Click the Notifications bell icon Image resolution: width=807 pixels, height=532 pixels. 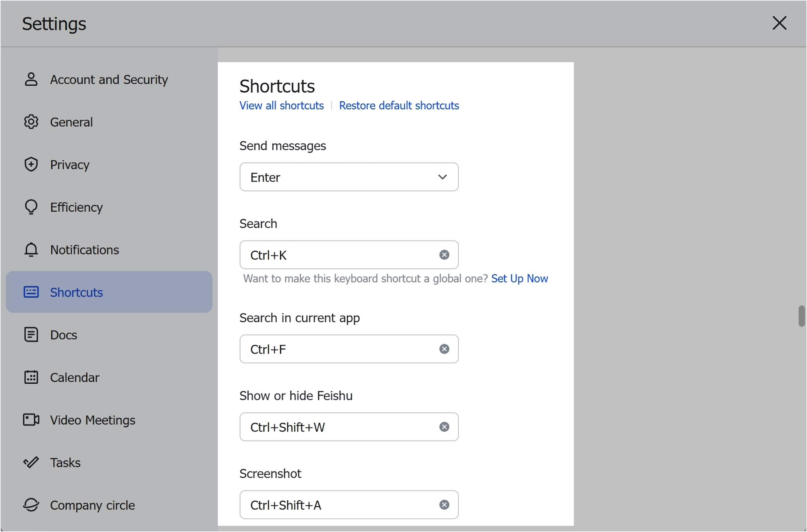pyautogui.click(x=31, y=250)
